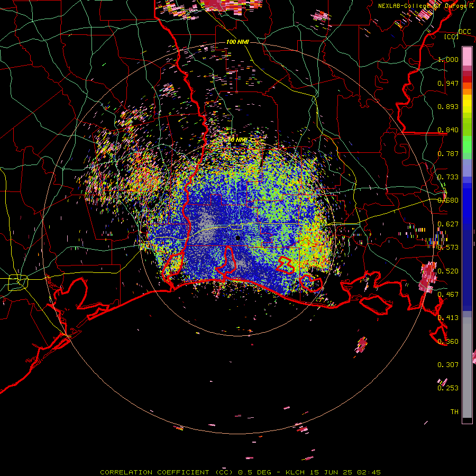Click the TH threshold label
The height and width of the screenshot is (476, 476).
pyautogui.click(x=454, y=412)
